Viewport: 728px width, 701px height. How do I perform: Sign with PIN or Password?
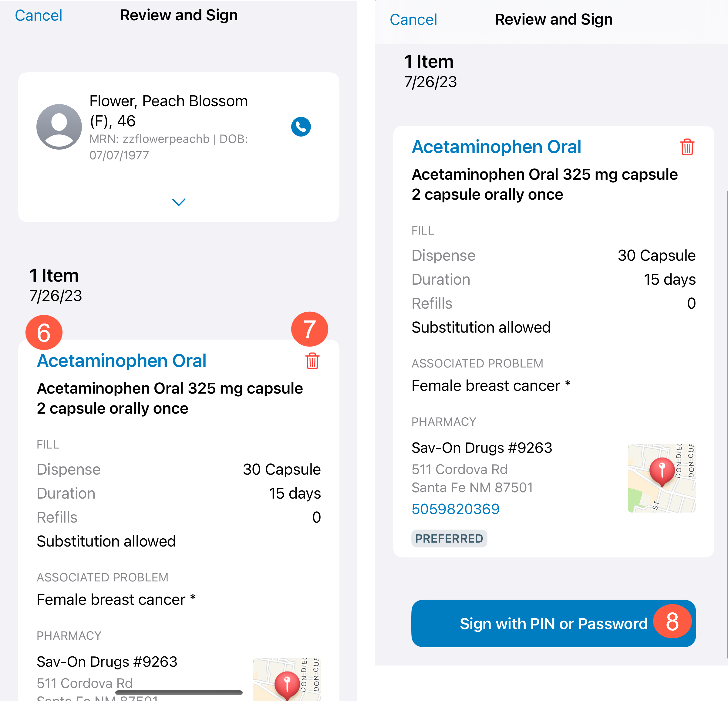click(x=553, y=623)
